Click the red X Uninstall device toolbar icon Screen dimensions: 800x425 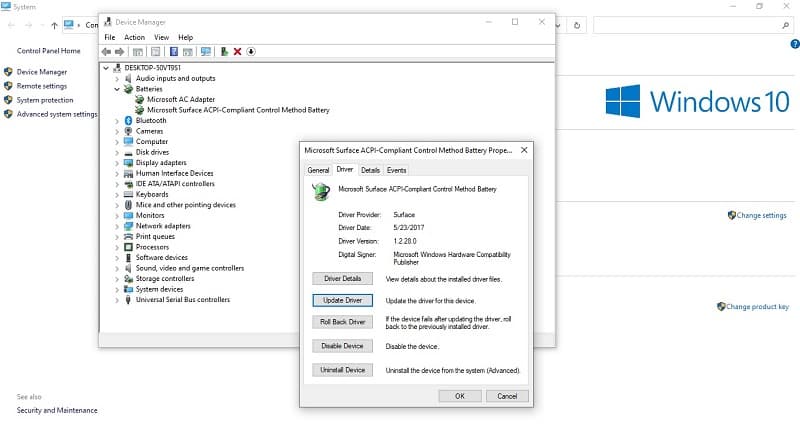[237, 52]
